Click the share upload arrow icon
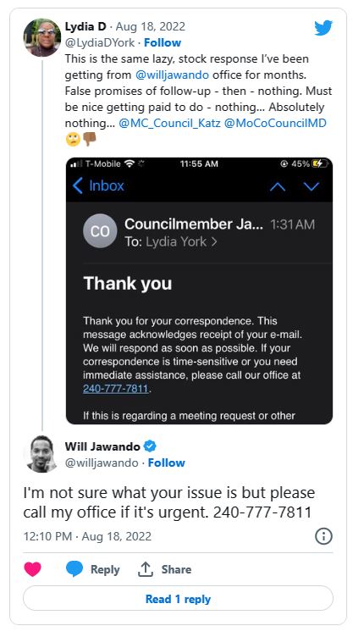This screenshot has height=637, width=364. [x=146, y=569]
